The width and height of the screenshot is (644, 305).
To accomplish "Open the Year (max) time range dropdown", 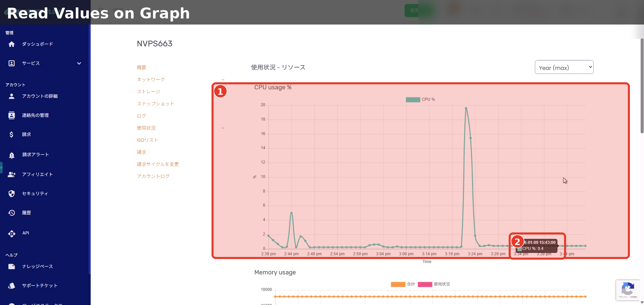I will pos(564,67).
